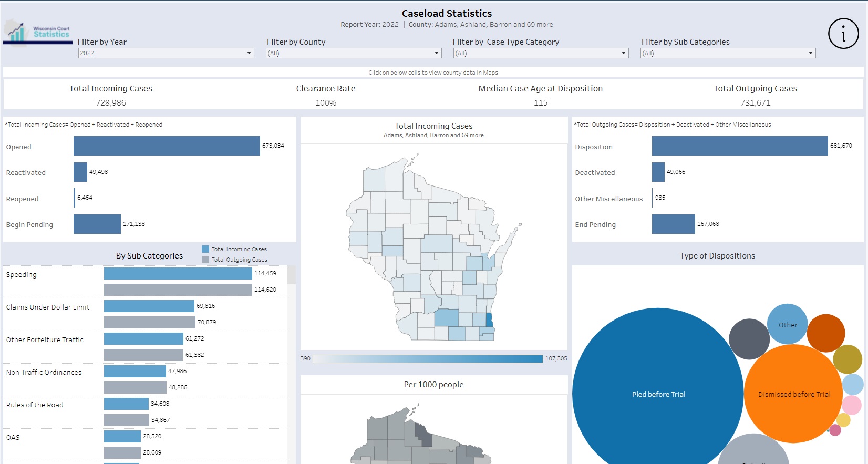Click the End Pending bar

point(673,224)
